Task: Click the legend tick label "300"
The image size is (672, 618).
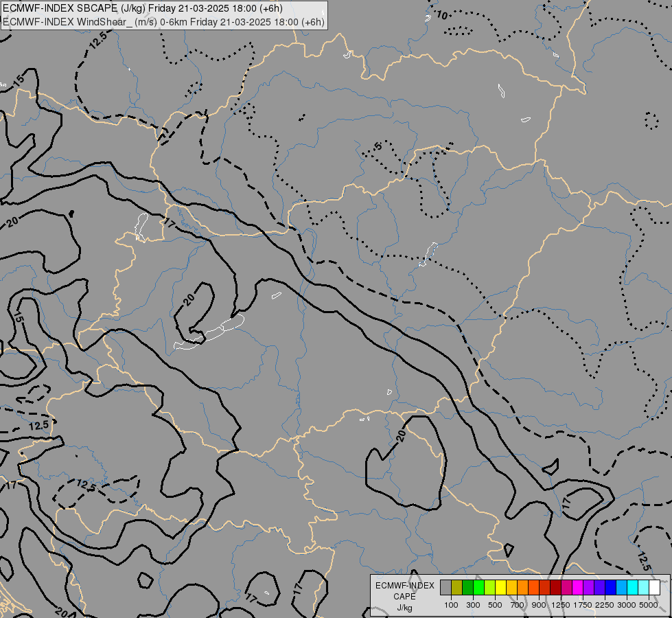Action: pos(473,605)
